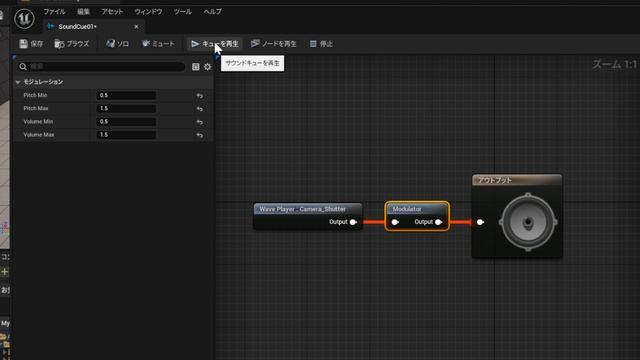The height and width of the screenshot is (360, 640).
Task: Open the アセット menu
Action: pos(112,11)
